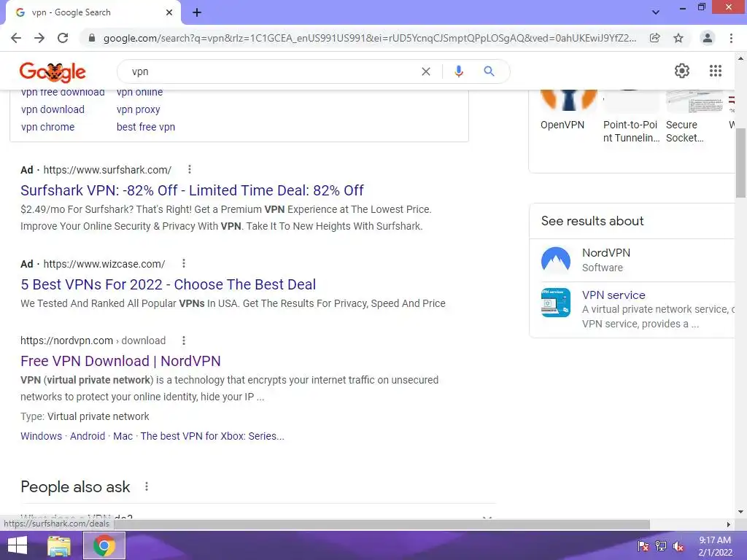The height and width of the screenshot is (560, 747).
Task: Open People also ask options menu
Action: (147, 486)
